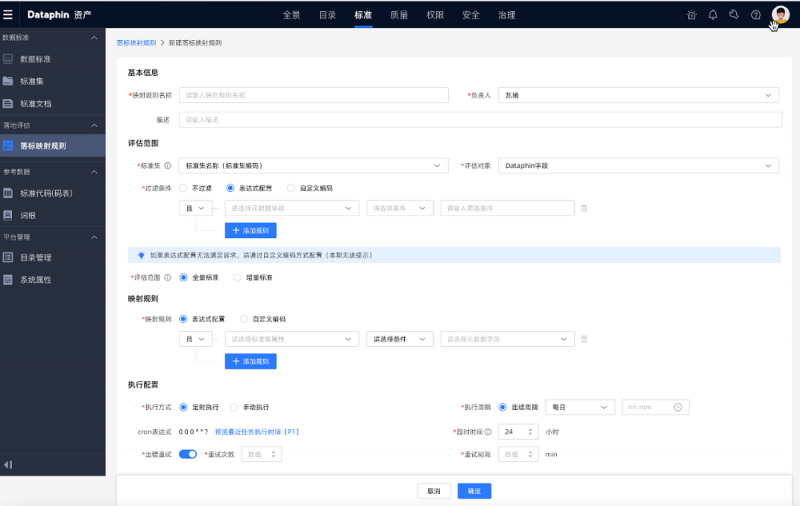Collapse the left sidebar with bottom arrow icon
The width and height of the screenshot is (800, 506).
click(x=9, y=464)
